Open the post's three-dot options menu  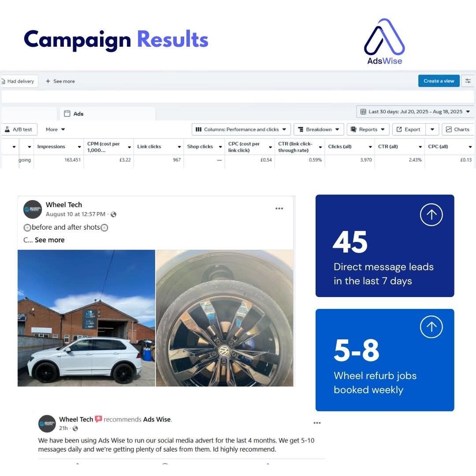click(279, 208)
